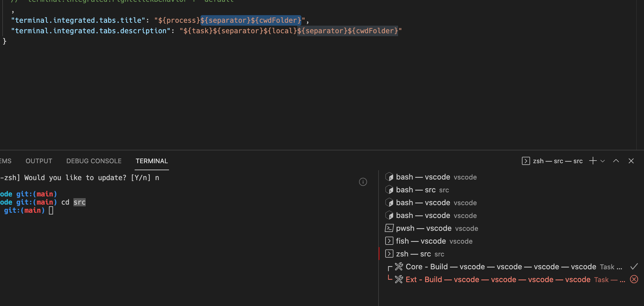Click the info circle in the terminal output
The image size is (644, 306).
(363, 182)
